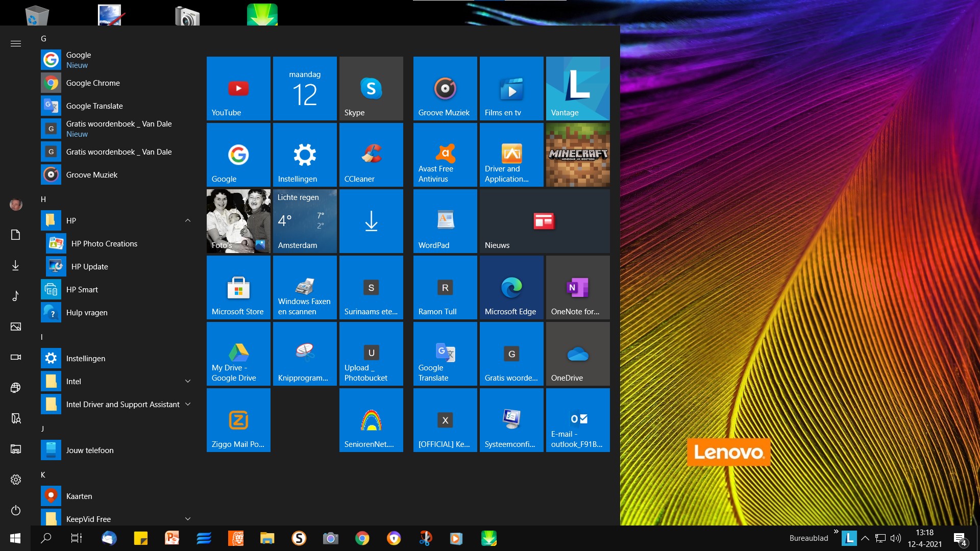This screenshot has height=551, width=980.
Task: Launch Groove Muziek tile
Action: click(x=445, y=88)
